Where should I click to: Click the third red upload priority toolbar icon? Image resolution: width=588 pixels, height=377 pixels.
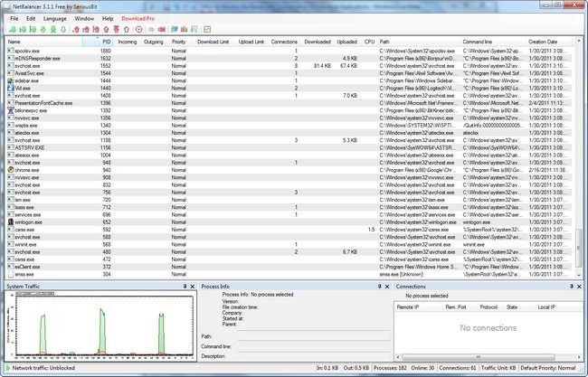(96, 29)
